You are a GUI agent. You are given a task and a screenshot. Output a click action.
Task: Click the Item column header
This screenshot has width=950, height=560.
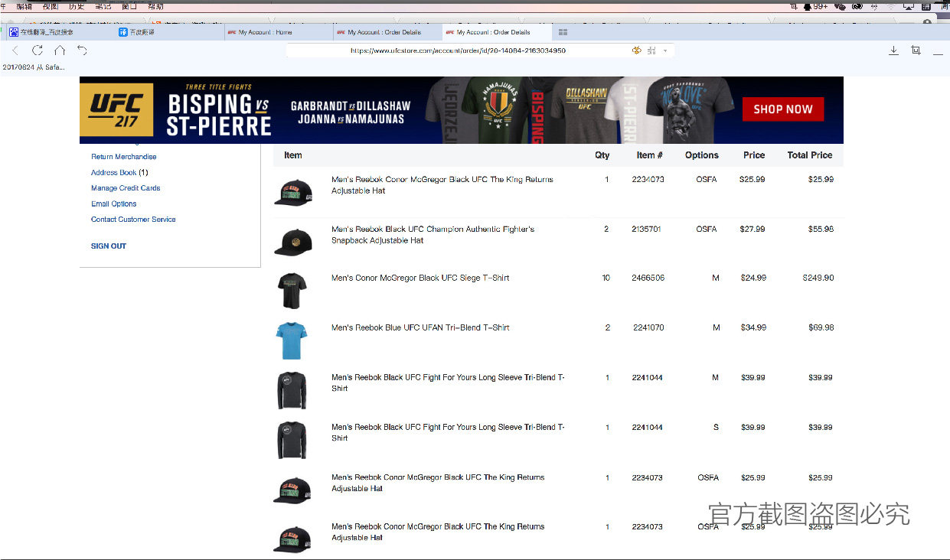[x=293, y=155]
